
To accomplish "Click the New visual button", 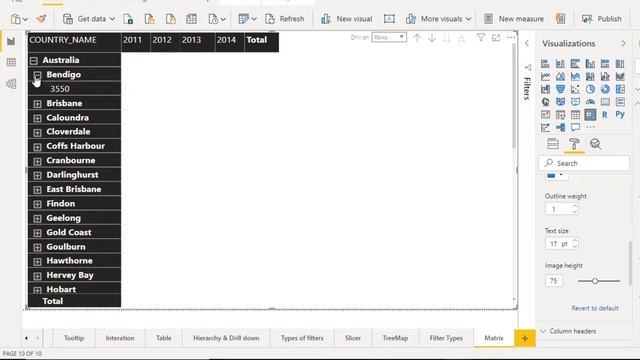I will pos(347,19).
